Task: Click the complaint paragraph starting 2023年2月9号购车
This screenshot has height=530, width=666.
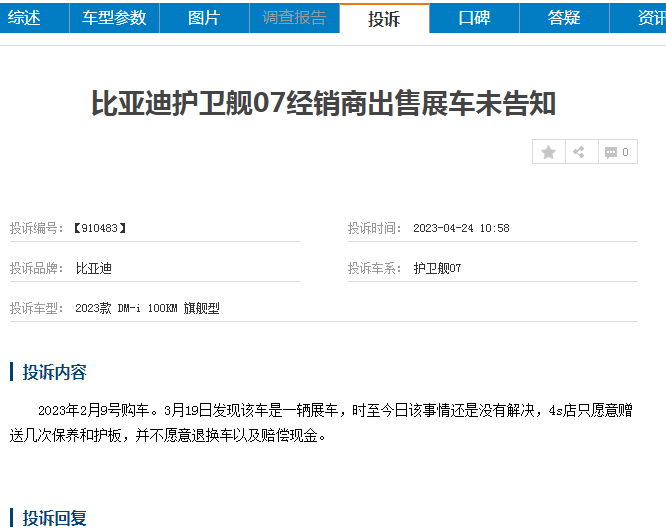Action: [x=321, y=423]
